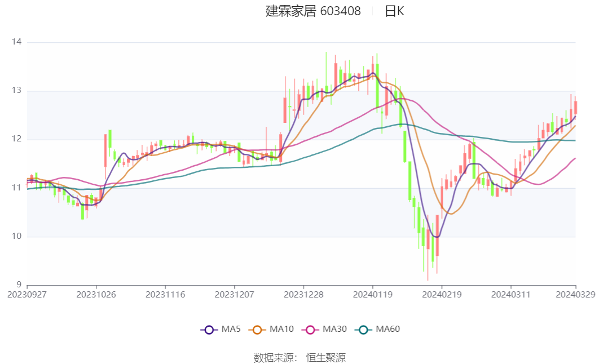The width and height of the screenshot is (599, 364).
Task: Click the 20230927 start date label
Action: [27, 295]
